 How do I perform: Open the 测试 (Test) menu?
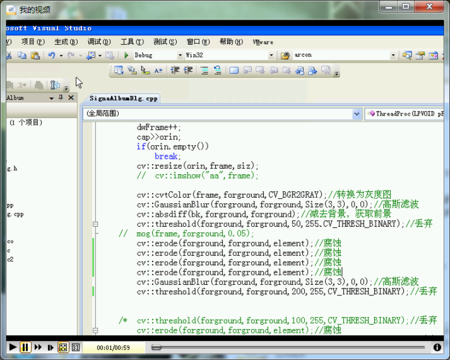(165, 42)
